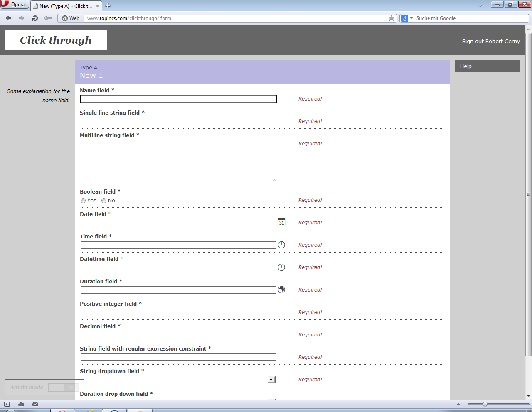This screenshot has width=532, height=412.
Task: Open the Date field calendar picker
Action: point(281,223)
